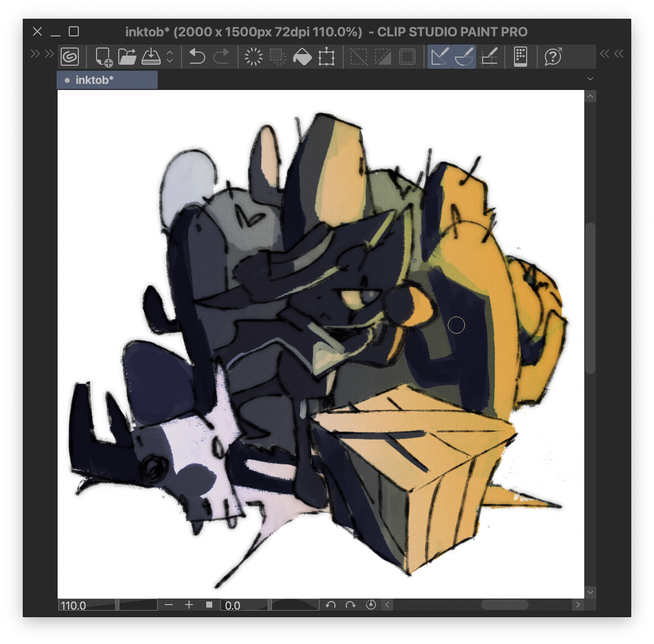The height and width of the screenshot is (644, 654).
Task: Fill with the paint bucket icon
Action: coord(302,57)
